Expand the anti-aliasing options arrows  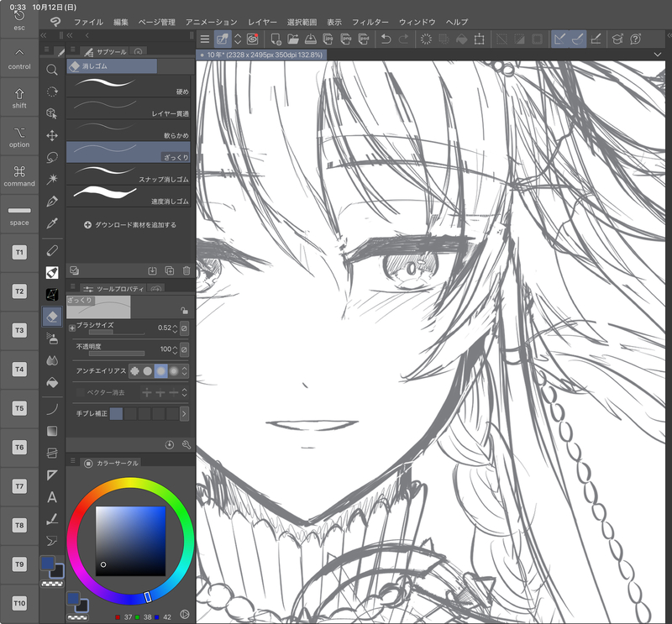point(185,371)
